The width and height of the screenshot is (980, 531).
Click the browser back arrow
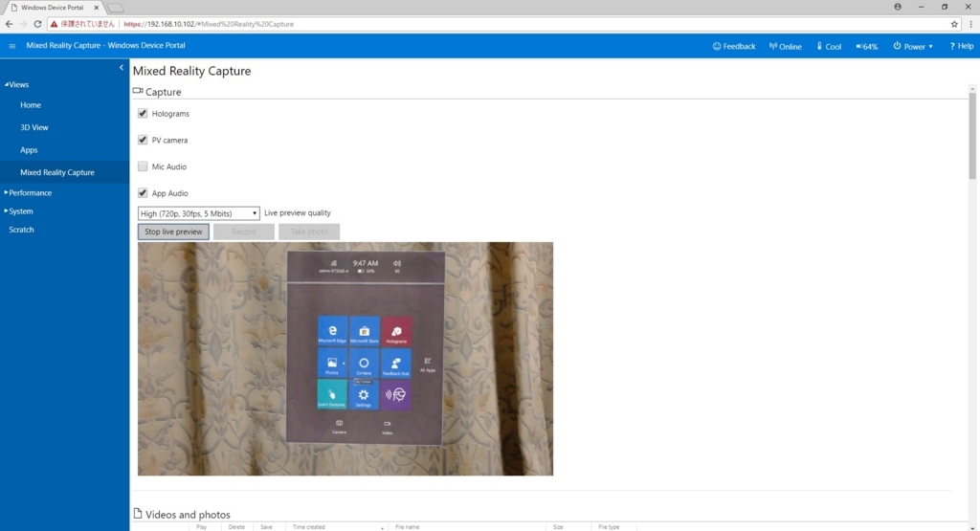click(x=9, y=24)
